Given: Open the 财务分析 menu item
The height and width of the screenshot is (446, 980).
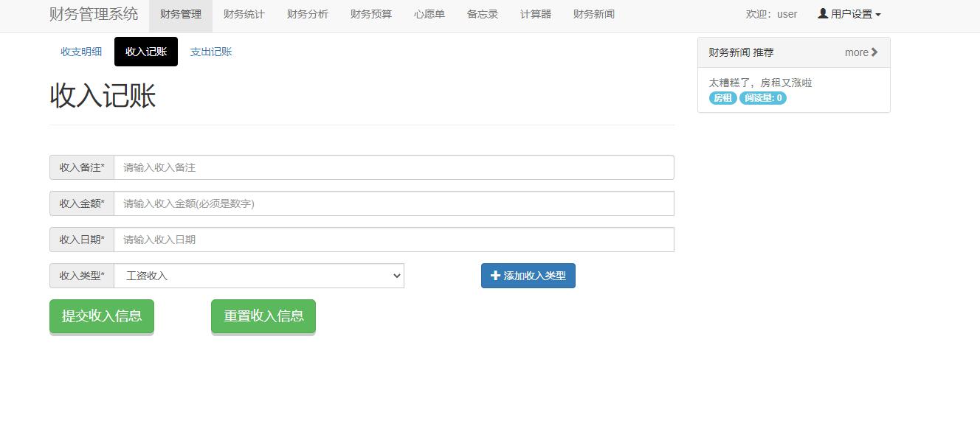Looking at the screenshot, I should pyautogui.click(x=308, y=14).
